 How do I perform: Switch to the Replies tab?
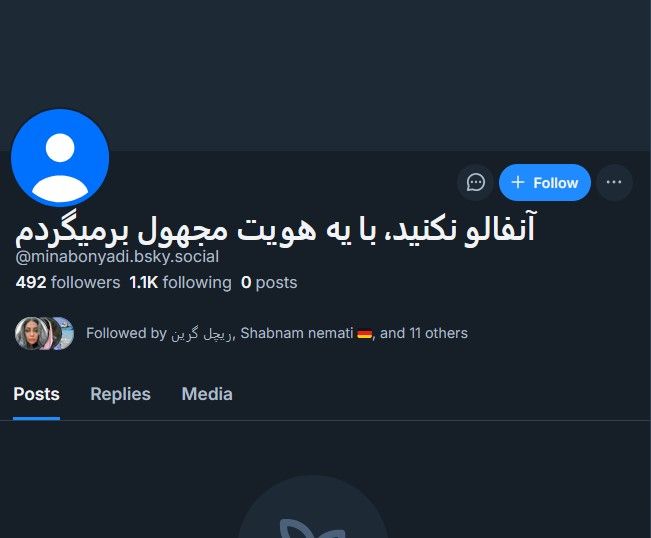(120, 394)
